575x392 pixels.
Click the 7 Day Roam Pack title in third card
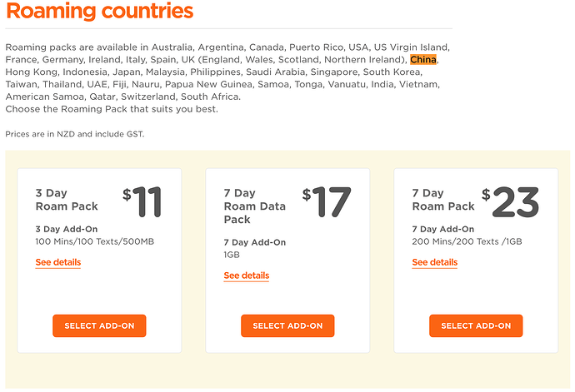(x=443, y=200)
